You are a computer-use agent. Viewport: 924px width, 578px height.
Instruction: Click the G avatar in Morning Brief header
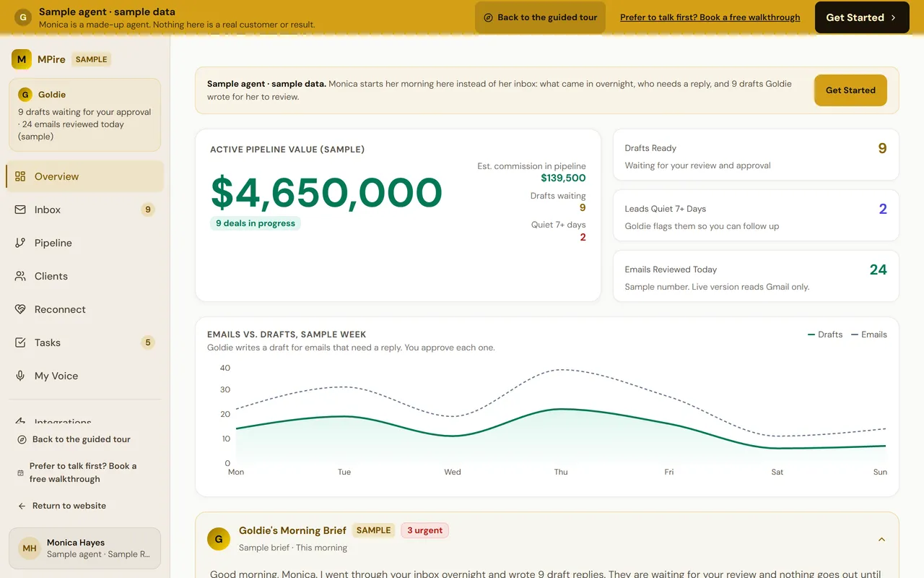(x=219, y=539)
